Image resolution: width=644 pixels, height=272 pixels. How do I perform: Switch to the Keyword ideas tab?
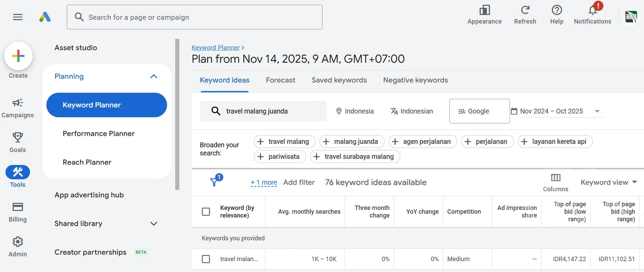click(225, 80)
